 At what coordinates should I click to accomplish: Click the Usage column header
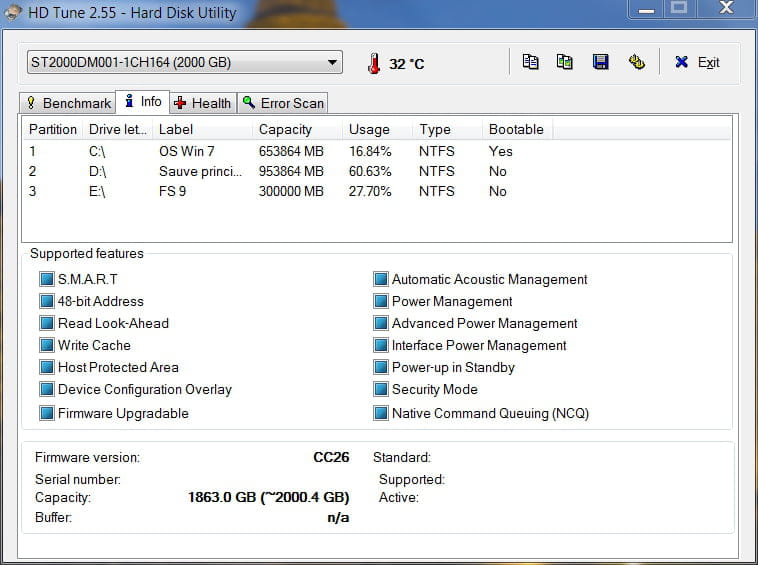[378, 130]
